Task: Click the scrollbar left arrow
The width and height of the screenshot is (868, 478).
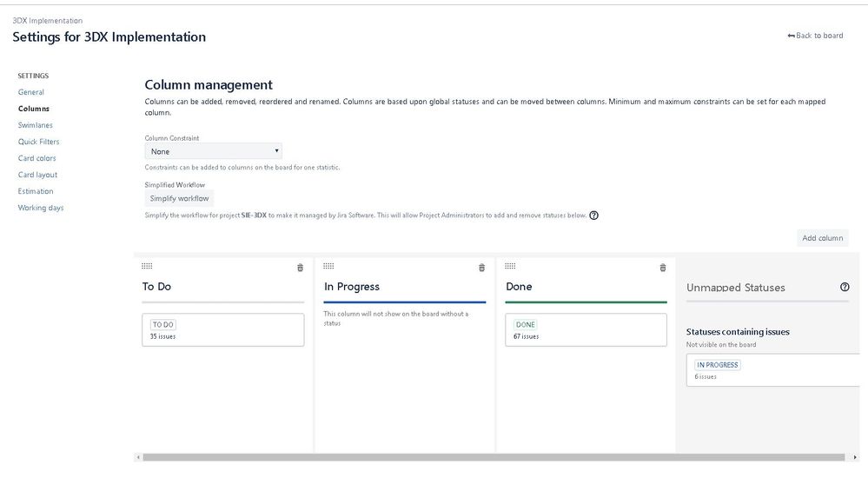Action: pos(138,457)
